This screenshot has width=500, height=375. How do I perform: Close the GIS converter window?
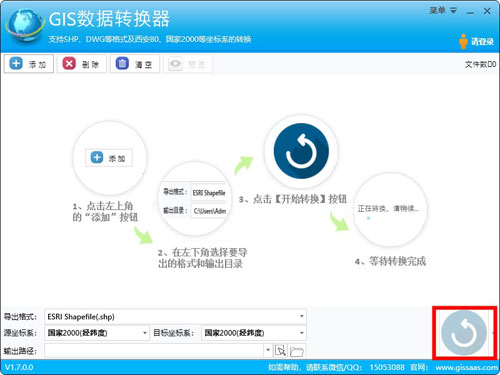(x=487, y=11)
